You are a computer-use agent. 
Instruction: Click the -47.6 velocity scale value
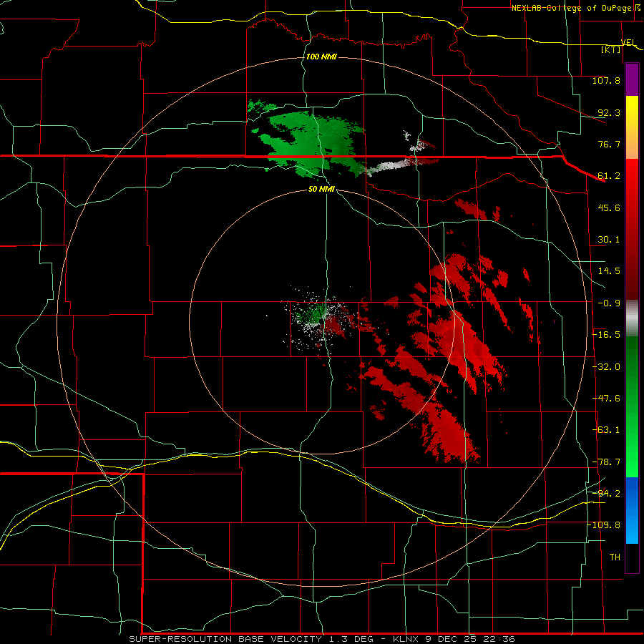pos(606,399)
